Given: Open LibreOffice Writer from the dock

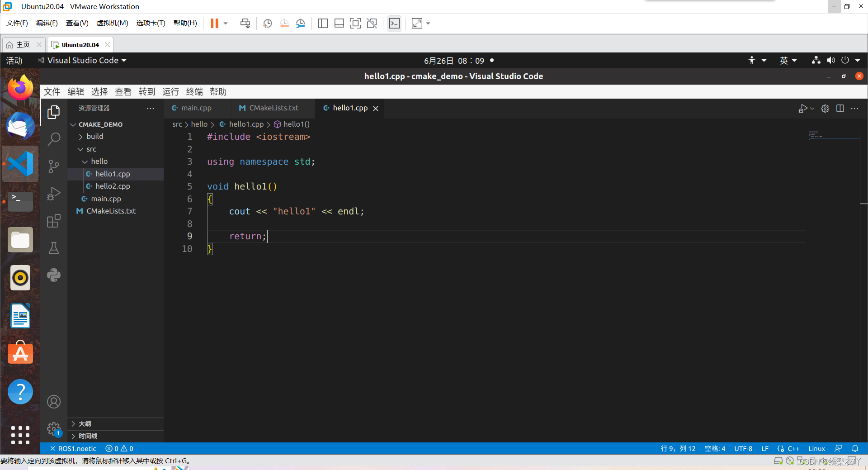Looking at the screenshot, I should [x=20, y=315].
